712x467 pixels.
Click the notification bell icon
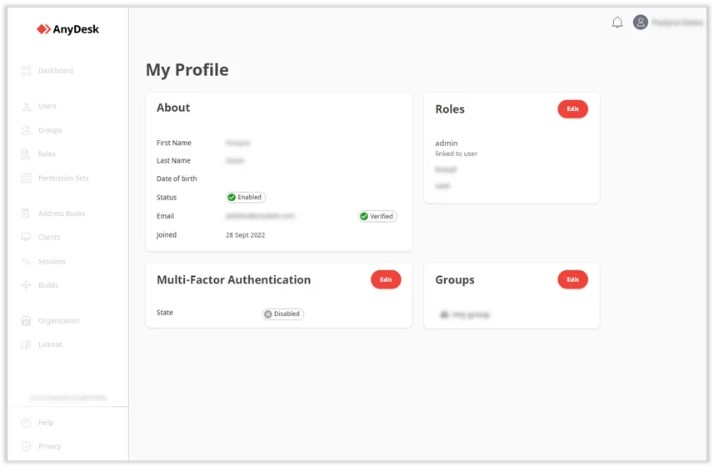617,23
